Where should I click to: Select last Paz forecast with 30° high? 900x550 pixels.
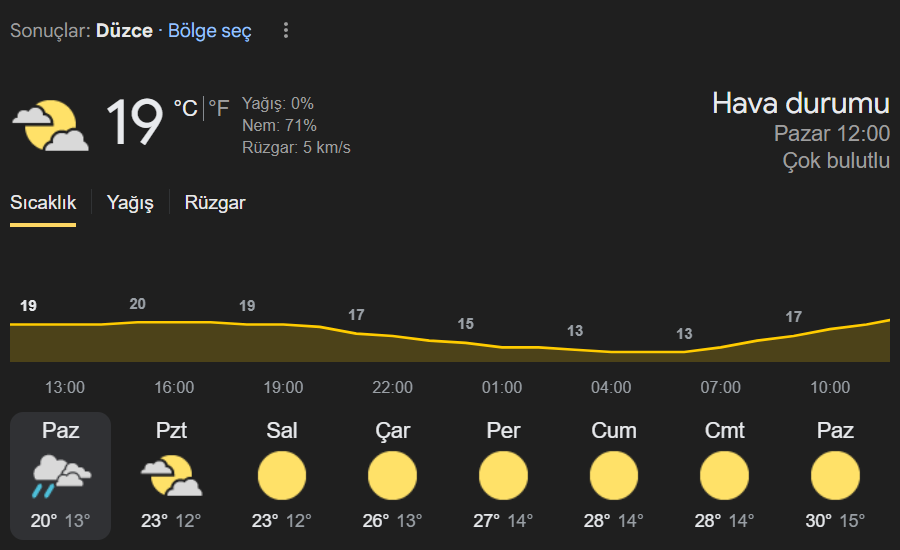pos(835,476)
